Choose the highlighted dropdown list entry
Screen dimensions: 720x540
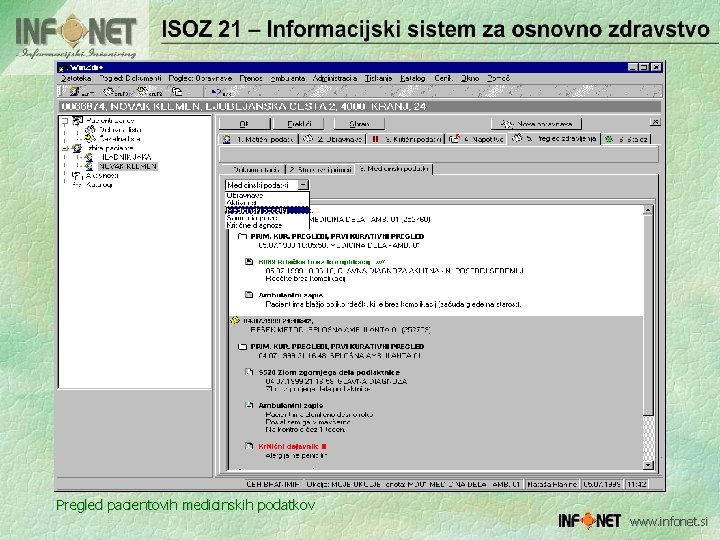[x=268, y=210]
